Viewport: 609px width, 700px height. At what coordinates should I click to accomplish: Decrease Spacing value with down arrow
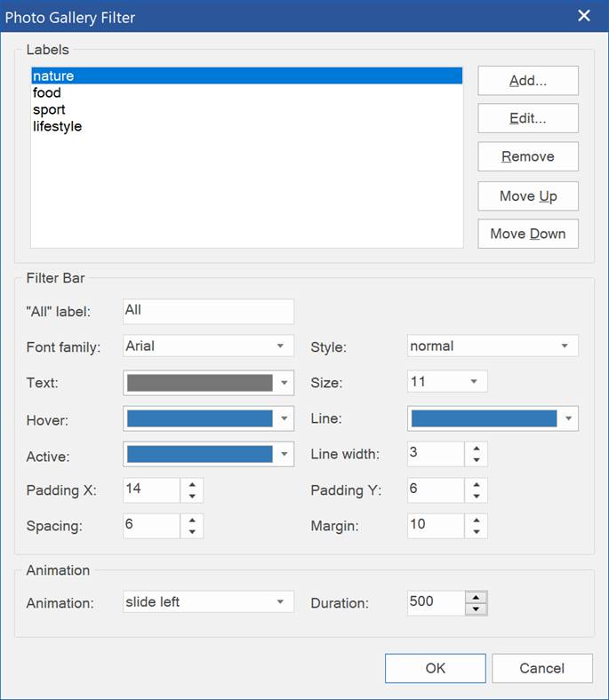tap(192, 532)
